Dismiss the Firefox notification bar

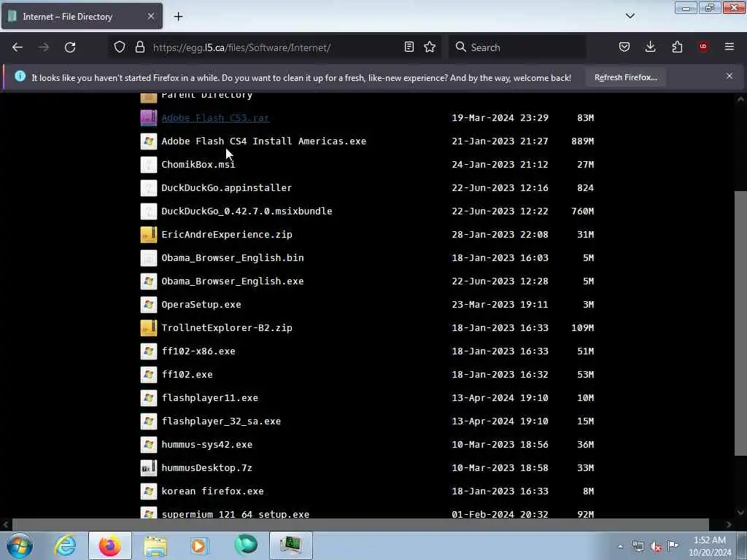tap(729, 76)
